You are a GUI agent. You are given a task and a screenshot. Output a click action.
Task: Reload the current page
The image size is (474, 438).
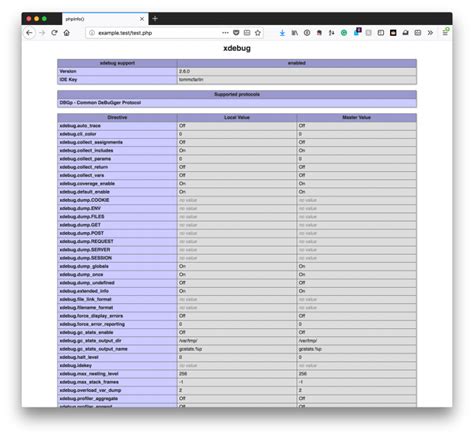[x=54, y=33]
